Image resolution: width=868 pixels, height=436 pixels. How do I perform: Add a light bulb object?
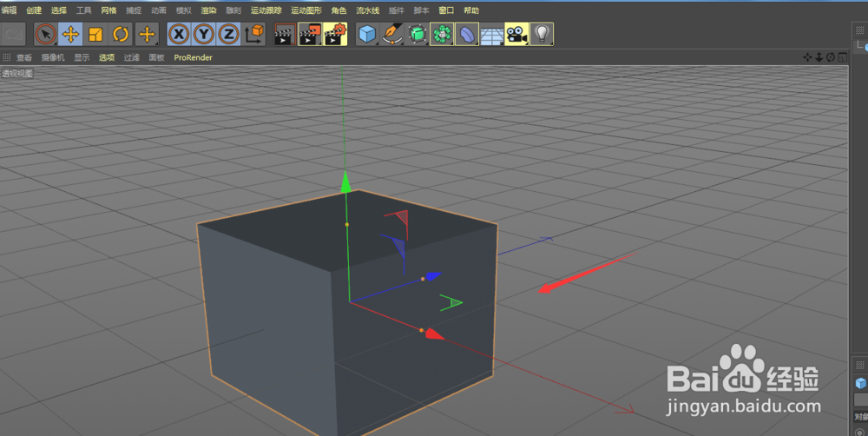542,35
